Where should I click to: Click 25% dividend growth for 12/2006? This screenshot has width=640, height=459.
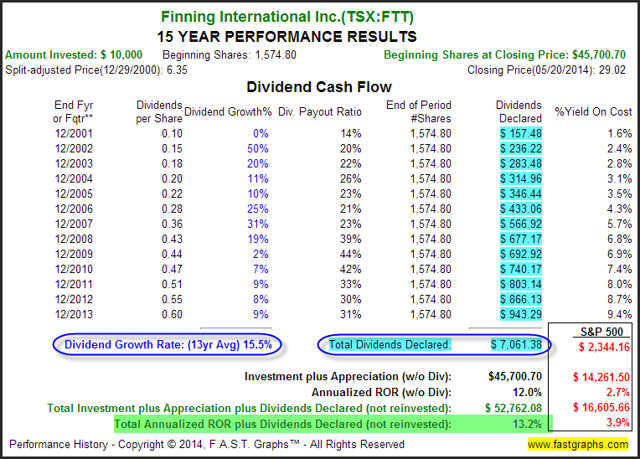point(258,209)
